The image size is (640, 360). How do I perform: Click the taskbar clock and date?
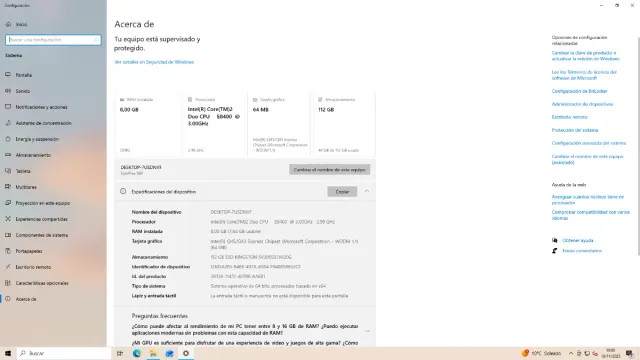click(x=611, y=353)
